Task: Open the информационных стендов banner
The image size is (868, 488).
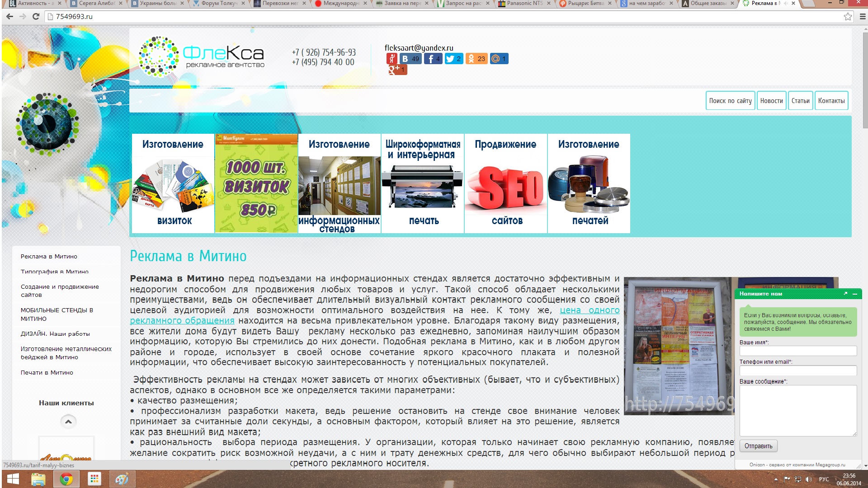Action: (340, 183)
